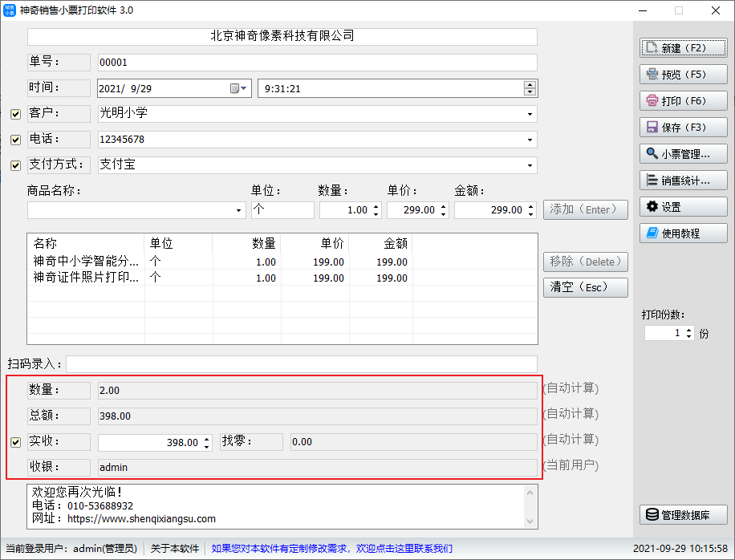735x560 pixels.
Task: Click the company name field 北京神奇像素科技有限公司
Action: (x=282, y=36)
